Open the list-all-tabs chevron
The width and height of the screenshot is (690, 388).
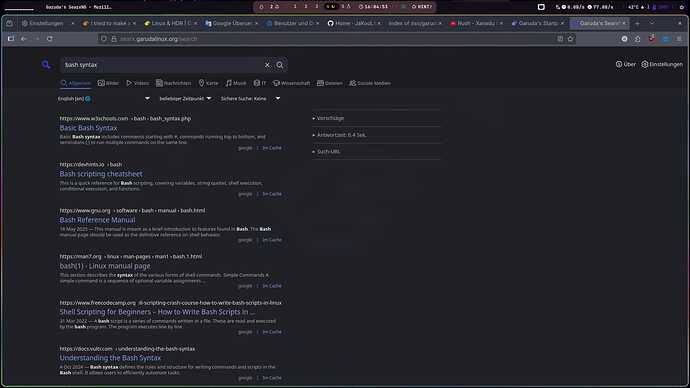[x=652, y=23]
